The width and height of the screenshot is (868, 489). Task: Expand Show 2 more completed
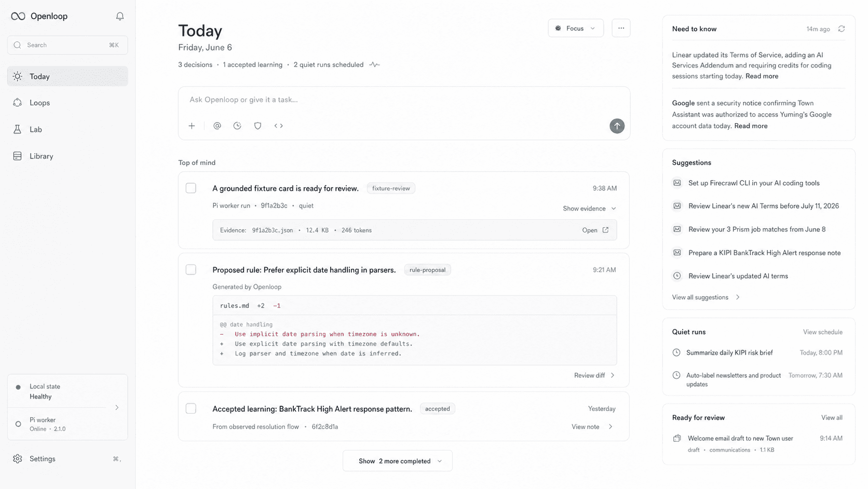(x=398, y=461)
